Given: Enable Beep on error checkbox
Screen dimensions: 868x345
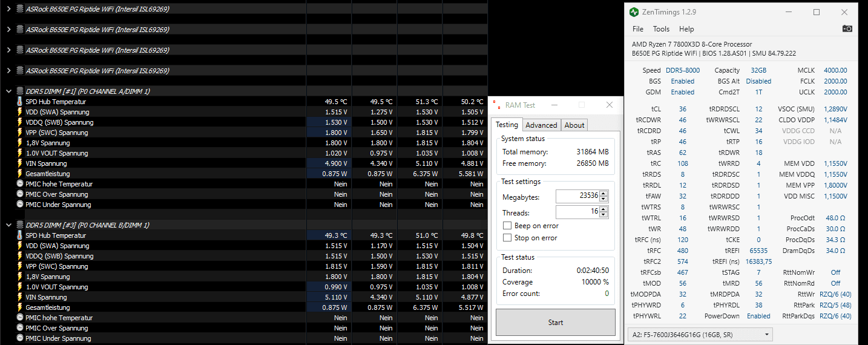Looking at the screenshot, I should 507,226.
